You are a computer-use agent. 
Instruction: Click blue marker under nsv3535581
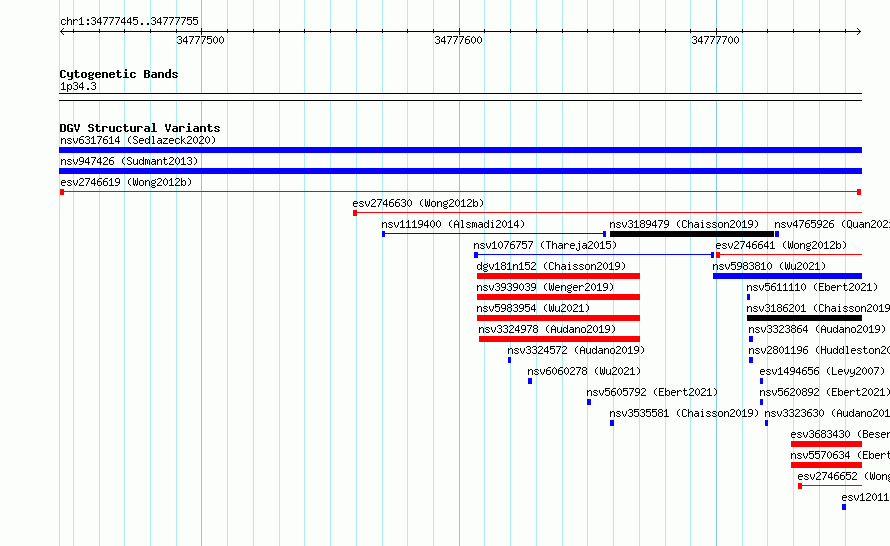click(612, 423)
